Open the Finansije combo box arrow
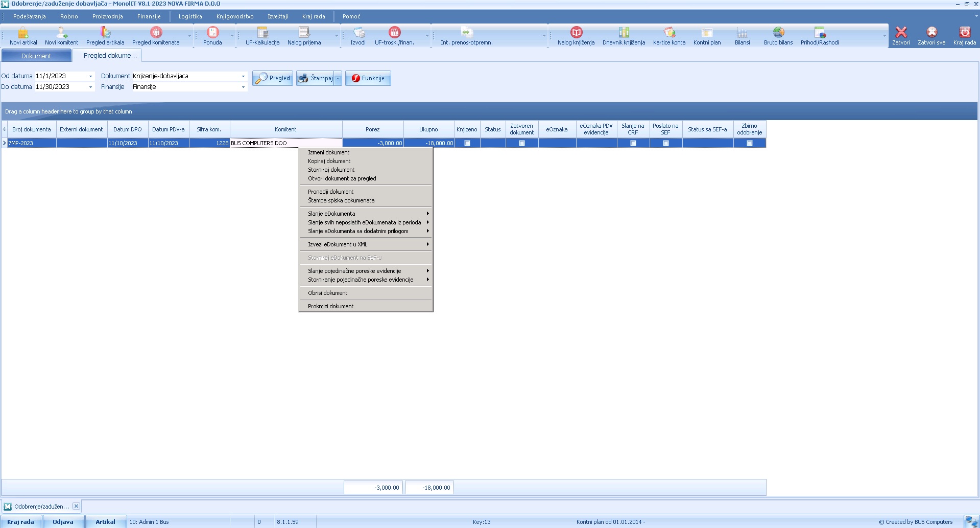 (243, 87)
